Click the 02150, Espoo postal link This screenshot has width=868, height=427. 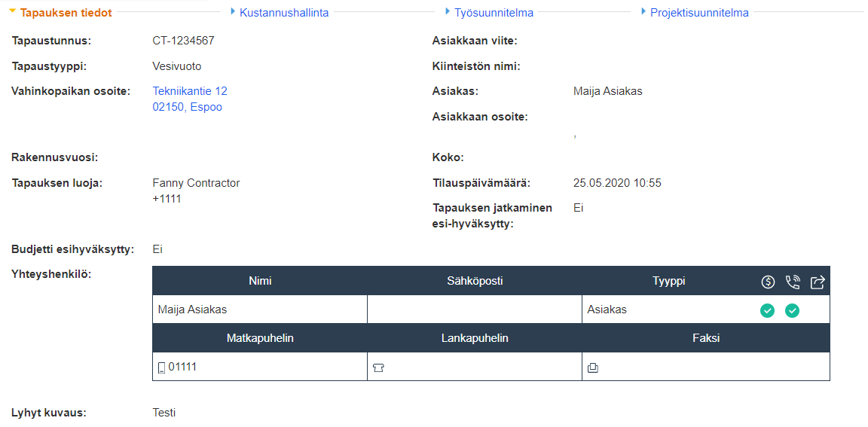[188, 107]
